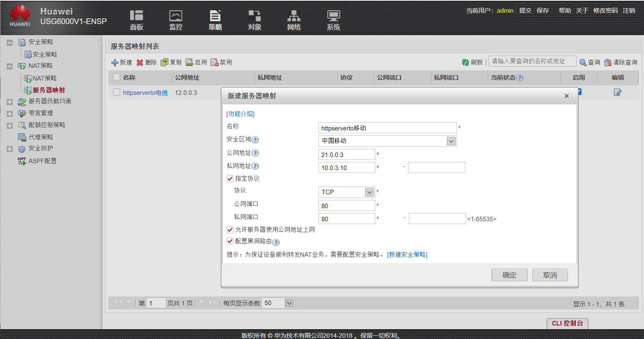Toggle the 指定协议 checkbox

(230, 179)
